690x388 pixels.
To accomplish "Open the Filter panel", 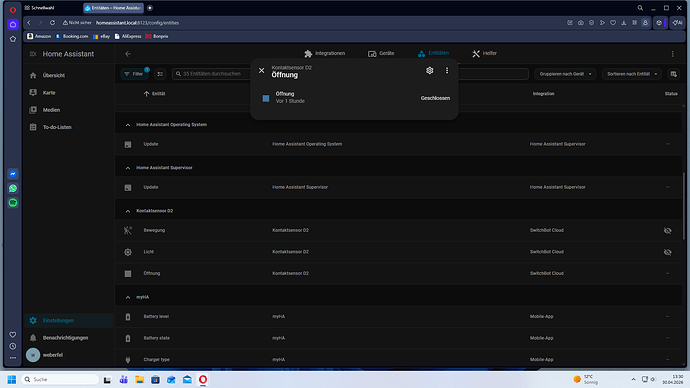I will tap(135, 74).
